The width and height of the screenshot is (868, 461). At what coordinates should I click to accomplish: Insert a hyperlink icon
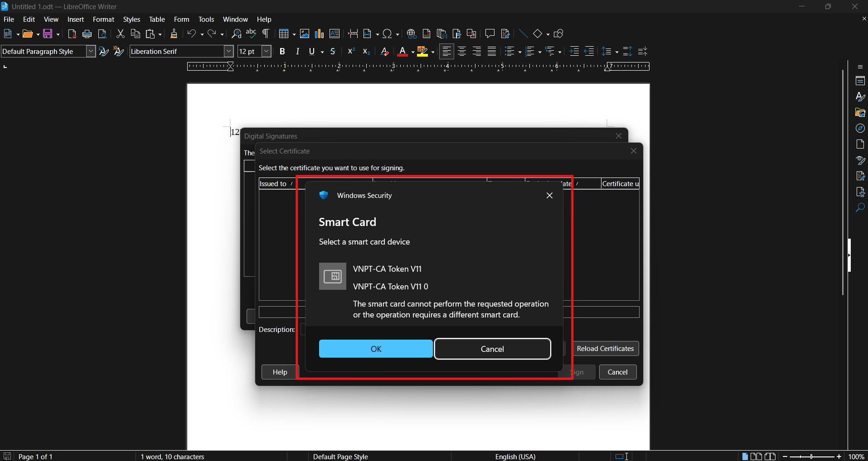point(412,34)
